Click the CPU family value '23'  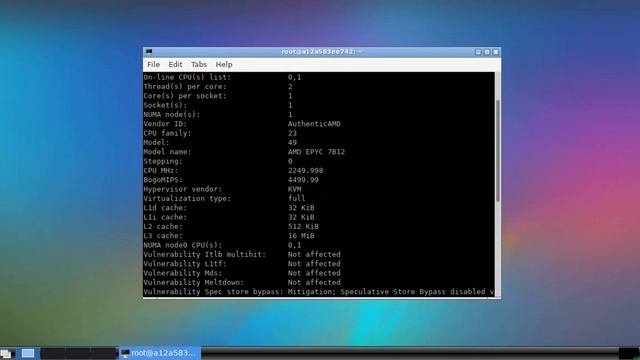292,133
